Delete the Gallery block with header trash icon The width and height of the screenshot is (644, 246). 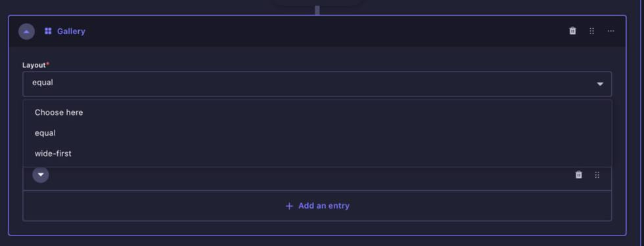572,31
